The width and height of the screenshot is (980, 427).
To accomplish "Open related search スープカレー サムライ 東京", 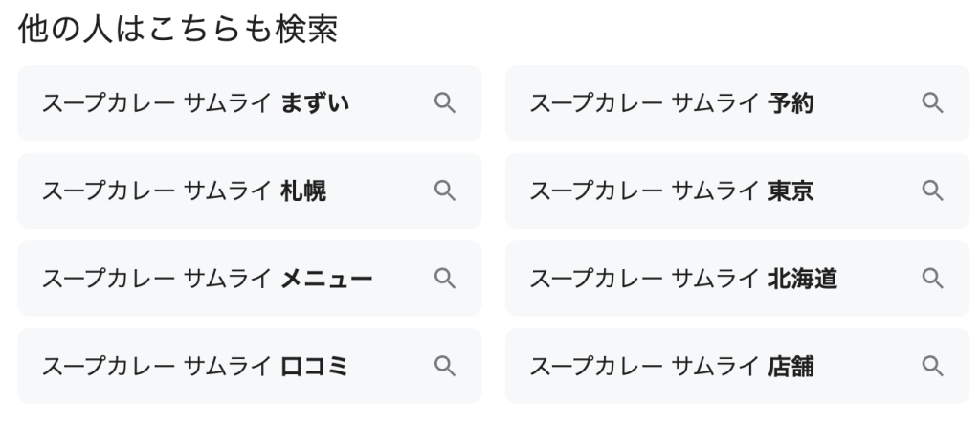I will 672,191.
